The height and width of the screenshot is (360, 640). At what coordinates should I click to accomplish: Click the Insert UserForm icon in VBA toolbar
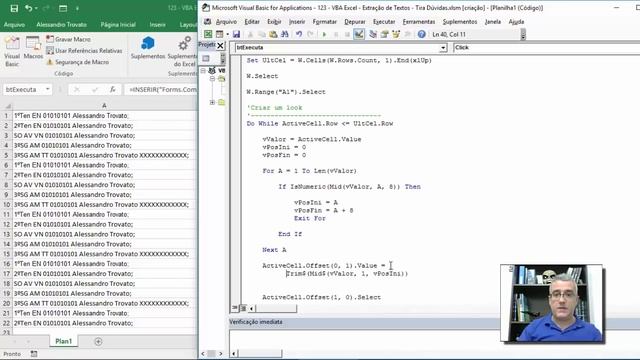pyautogui.click(x=220, y=34)
